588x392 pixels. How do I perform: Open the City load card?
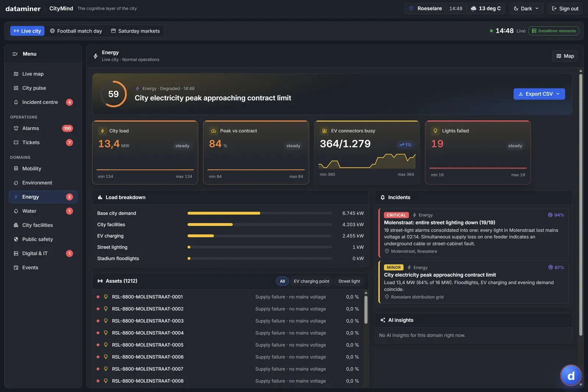click(x=145, y=152)
